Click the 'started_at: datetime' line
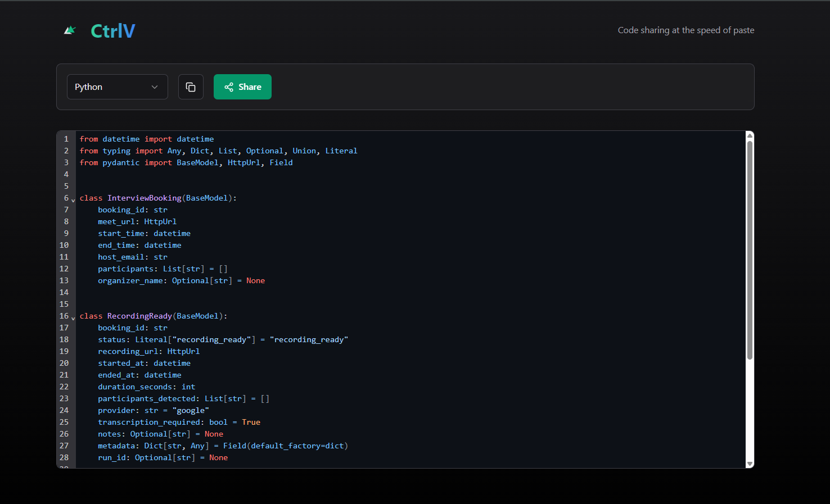Image resolution: width=830 pixels, height=504 pixels. coord(144,363)
